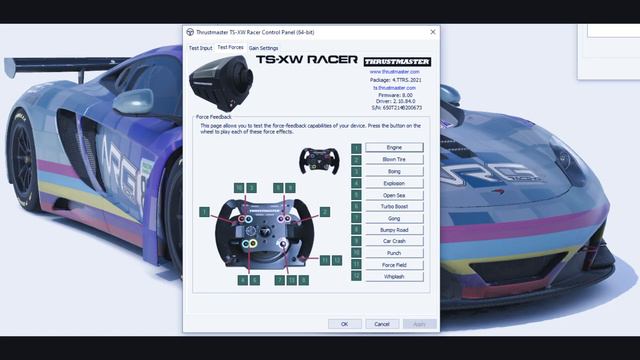Play the Engine force effect

pyautogui.click(x=394, y=147)
